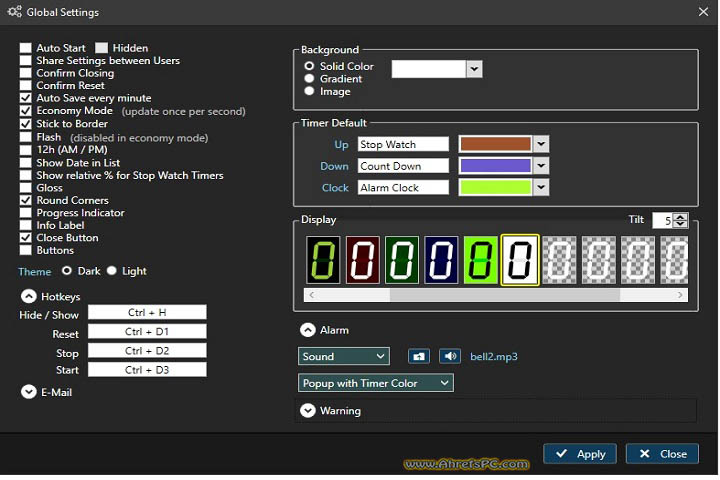Check the Hidden option
720x480 pixels.
pyautogui.click(x=101, y=48)
